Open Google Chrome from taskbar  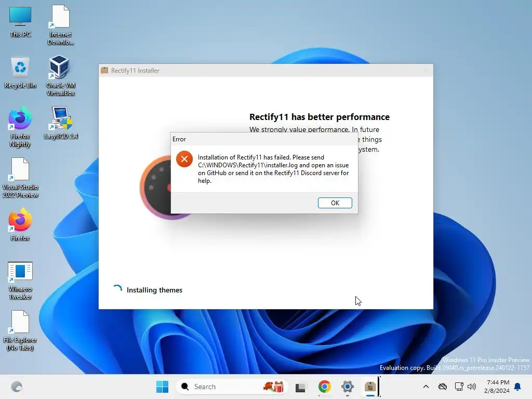324,387
